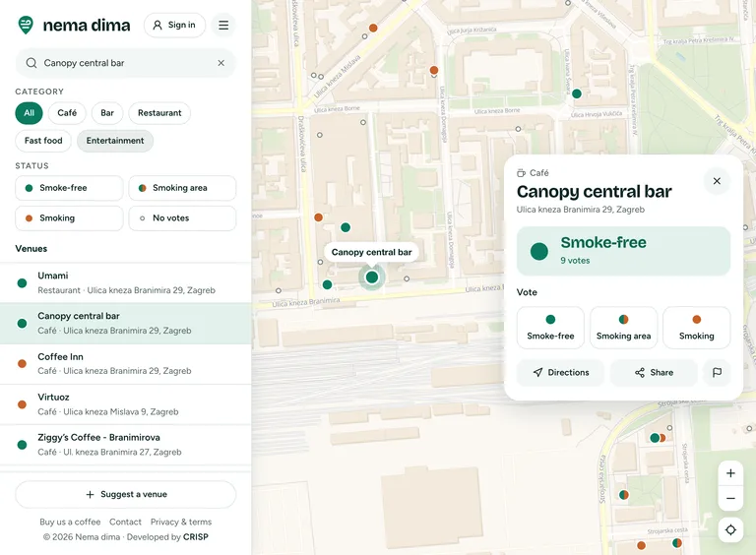Filter venues by Entertainment category
Screen dimensions: 756x555
tap(115, 141)
